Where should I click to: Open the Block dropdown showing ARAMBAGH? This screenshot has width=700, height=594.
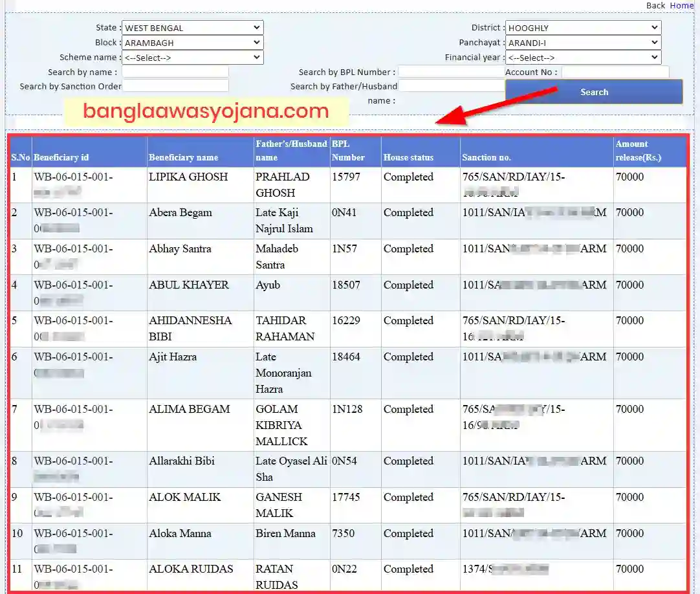click(x=192, y=43)
